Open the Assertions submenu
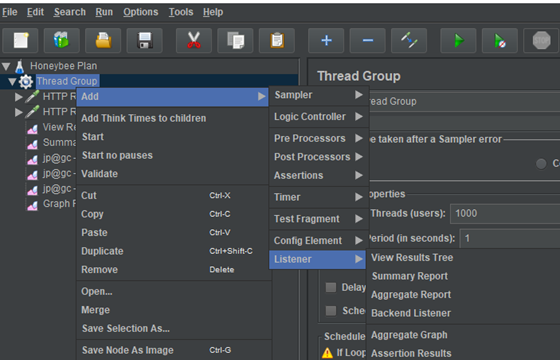Screen dimensions: 560x360 [x=319, y=175]
